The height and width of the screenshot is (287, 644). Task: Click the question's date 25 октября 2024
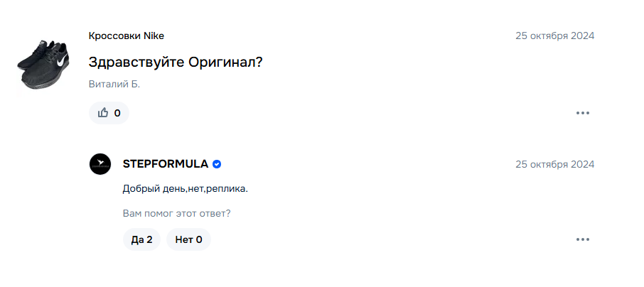pyautogui.click(x=555, y=36)
